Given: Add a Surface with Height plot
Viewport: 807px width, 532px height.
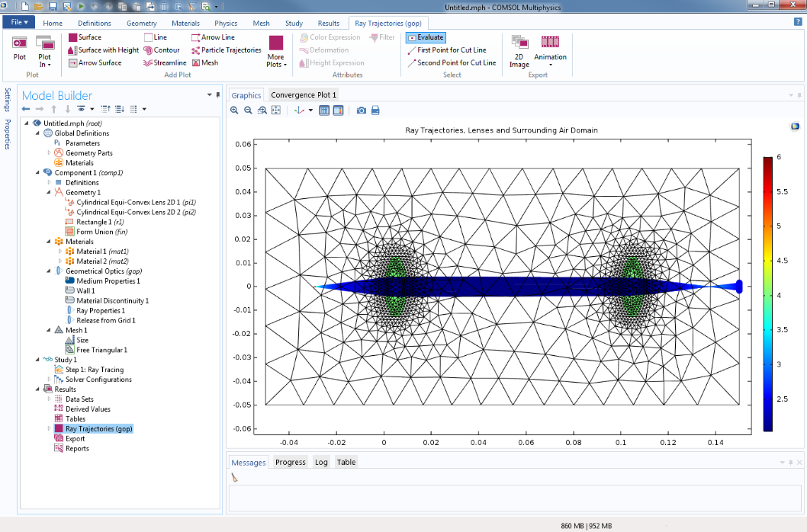Looking at the screenshot, I should pos(104,50).
